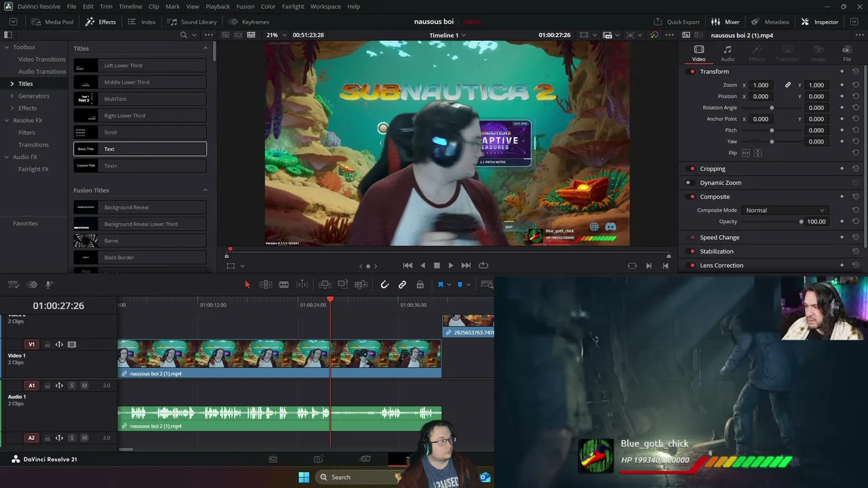Click the viewer Play button
Screen dimensions: 868x488
click(x=451, y=266)
